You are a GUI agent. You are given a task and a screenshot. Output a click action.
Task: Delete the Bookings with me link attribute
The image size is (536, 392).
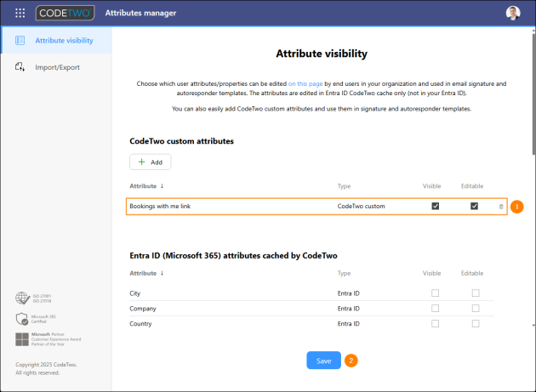pyautogui.click(x=501, y=207)
